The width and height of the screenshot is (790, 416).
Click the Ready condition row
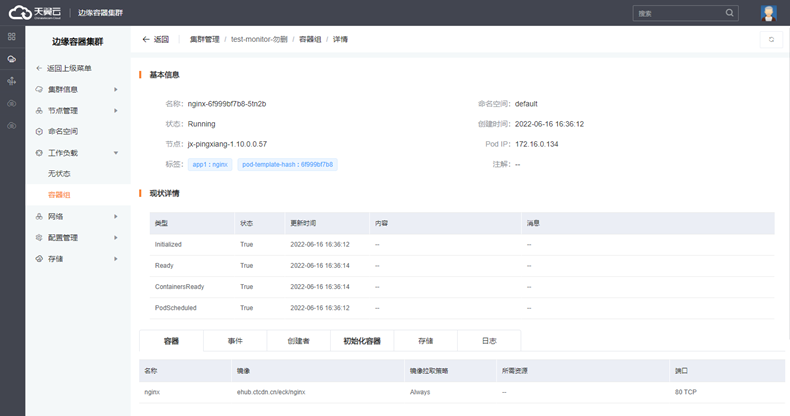[x=462, y=265]
